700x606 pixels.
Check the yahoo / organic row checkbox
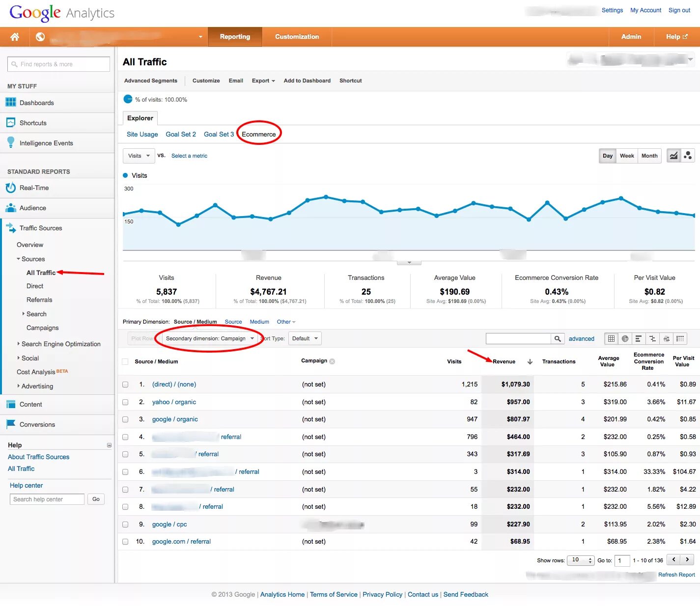point(125,402)
